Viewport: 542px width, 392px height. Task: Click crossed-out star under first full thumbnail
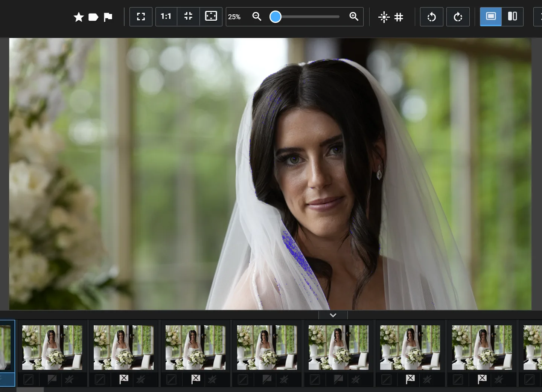tap(69, 380)
